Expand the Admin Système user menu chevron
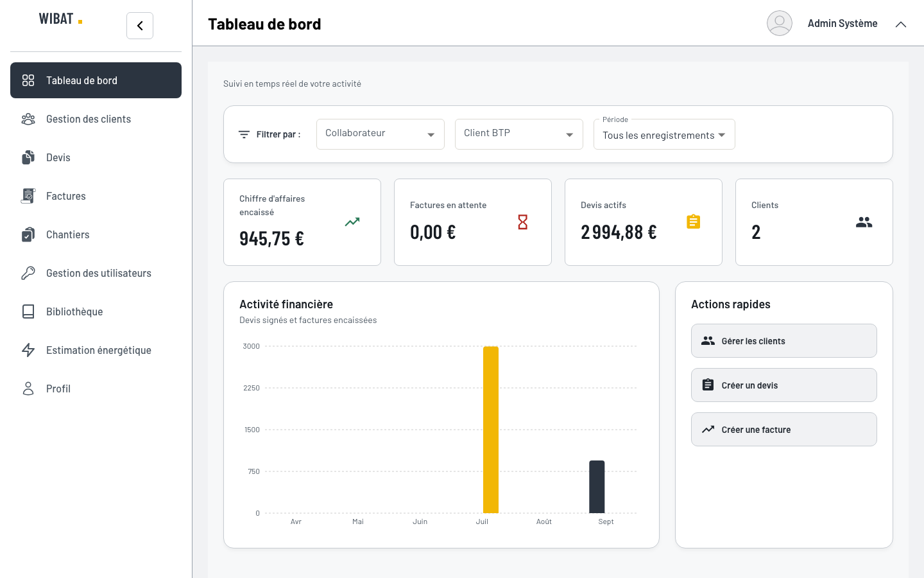924x578 pixels. coord(901,24)
